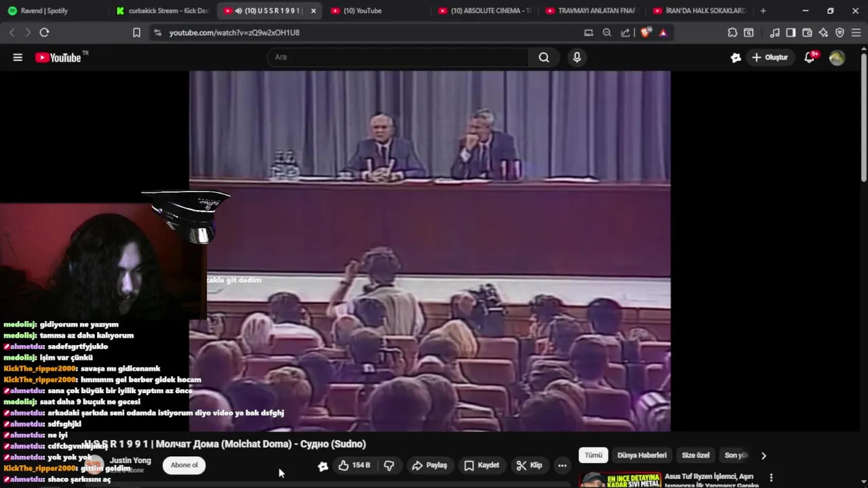Open Justin Yong channel link
This screenshot has width=868, height=488.
130,460
